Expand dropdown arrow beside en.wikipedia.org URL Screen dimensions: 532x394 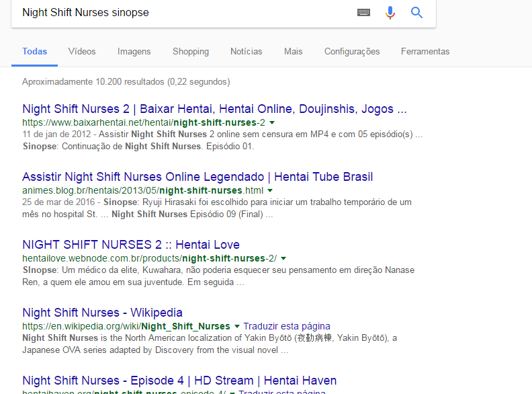point(237,326)
